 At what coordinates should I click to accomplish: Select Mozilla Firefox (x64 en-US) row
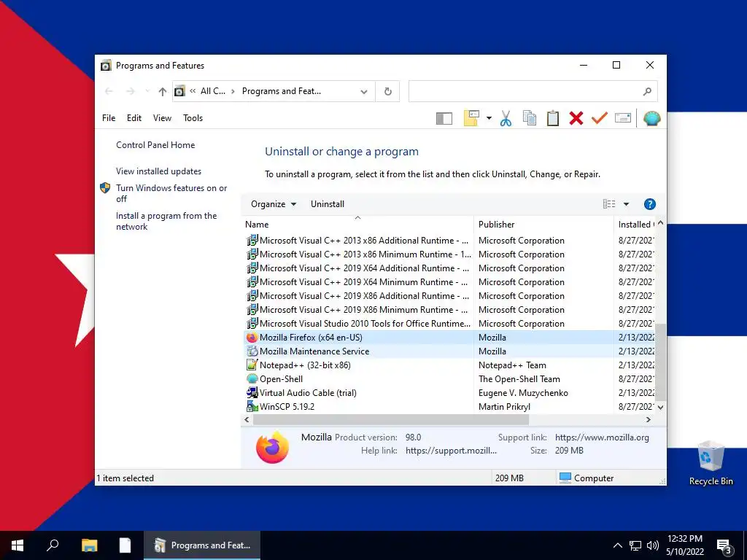click(x=449, y=338)
